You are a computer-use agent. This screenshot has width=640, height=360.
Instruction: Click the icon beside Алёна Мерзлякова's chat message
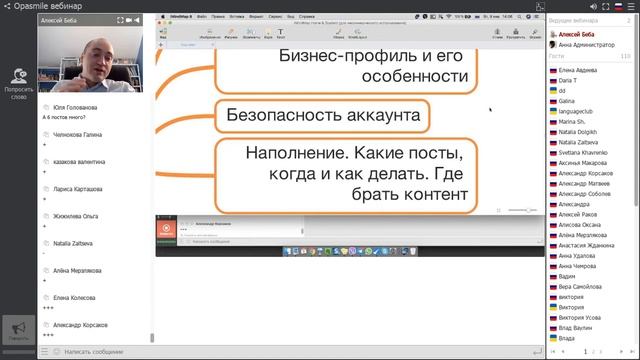pos(46,270)
